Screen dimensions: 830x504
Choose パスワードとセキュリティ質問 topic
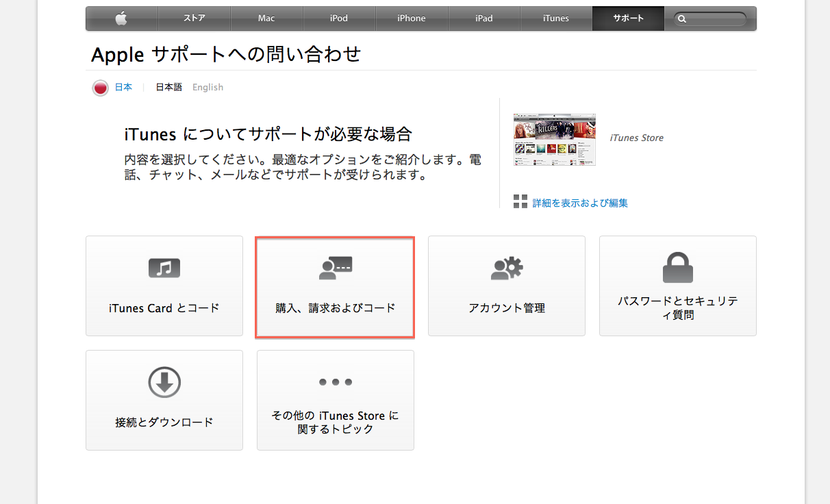pos(678,286)
